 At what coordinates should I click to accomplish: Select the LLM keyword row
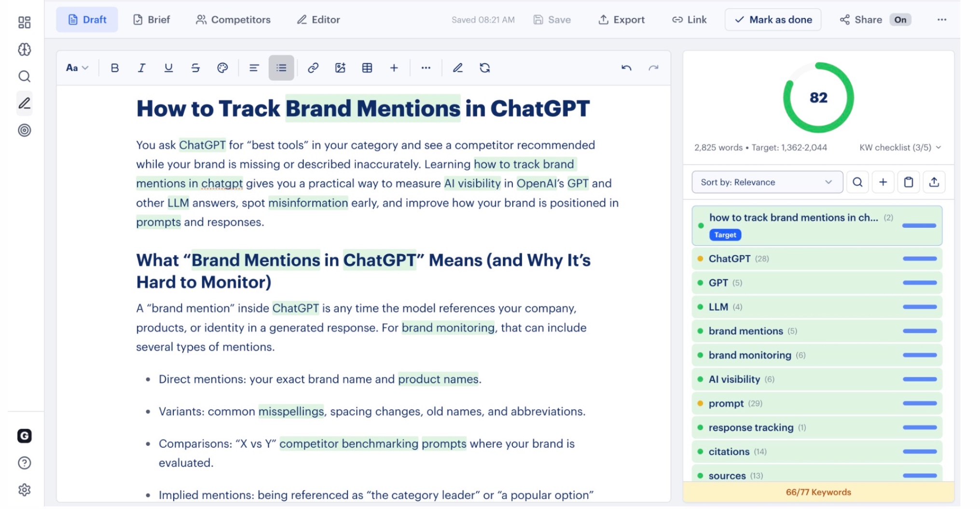point(817,307)
